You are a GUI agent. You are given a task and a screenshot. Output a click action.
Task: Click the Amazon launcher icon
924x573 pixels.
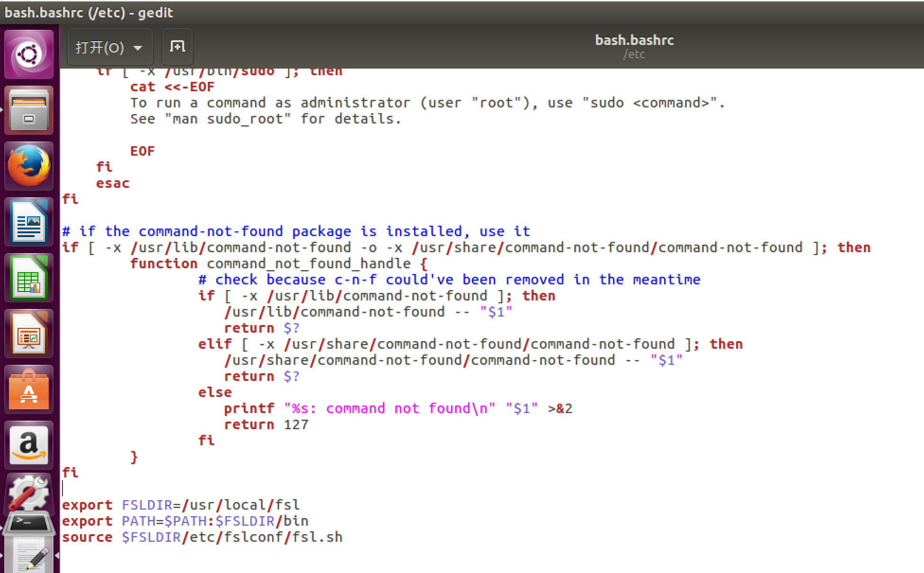[28, 445]
